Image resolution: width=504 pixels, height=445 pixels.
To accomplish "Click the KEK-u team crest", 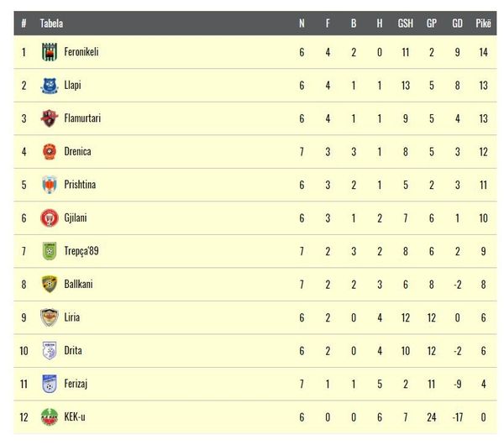I will [x=50, y=417].
